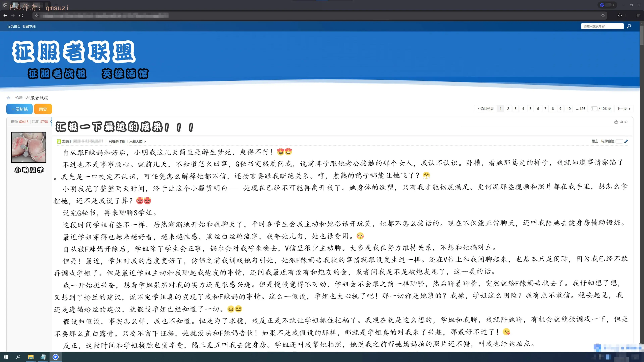Open the tab search icon in title bar
The height and width of the screenshot is (362, 644).
point(5,5)
